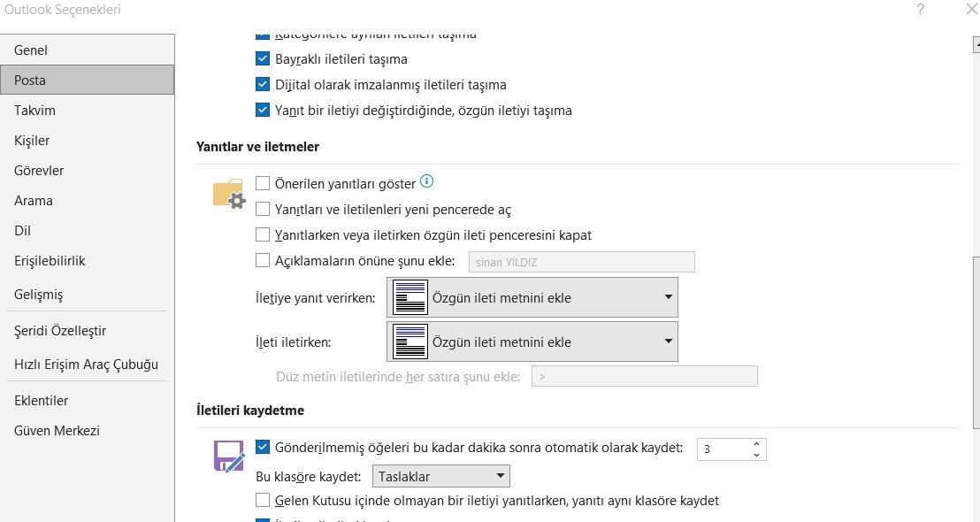Increase the auto-save minutes with up arrow
Viewport: 980px width, 522px height.
[x=756, y=444]
